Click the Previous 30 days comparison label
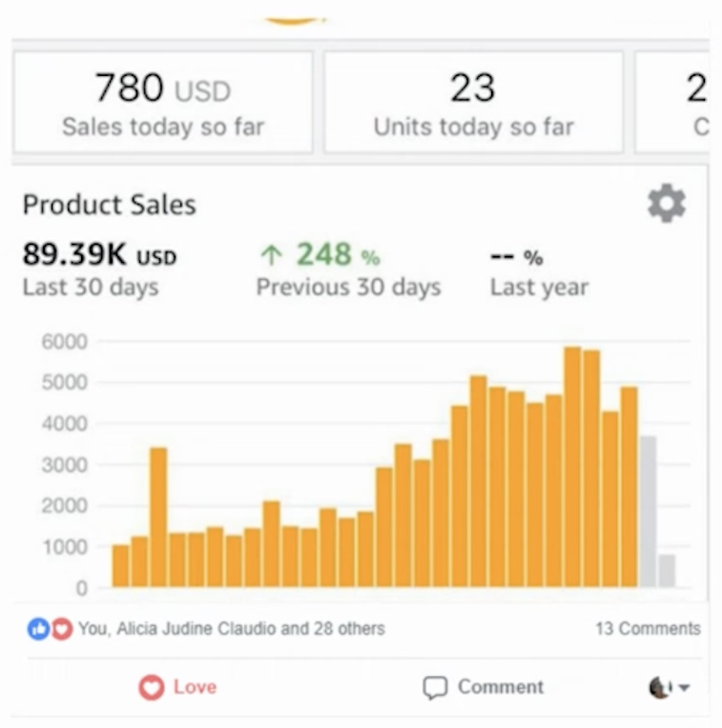This screenshot has width=722, height=728. (348, 287)
